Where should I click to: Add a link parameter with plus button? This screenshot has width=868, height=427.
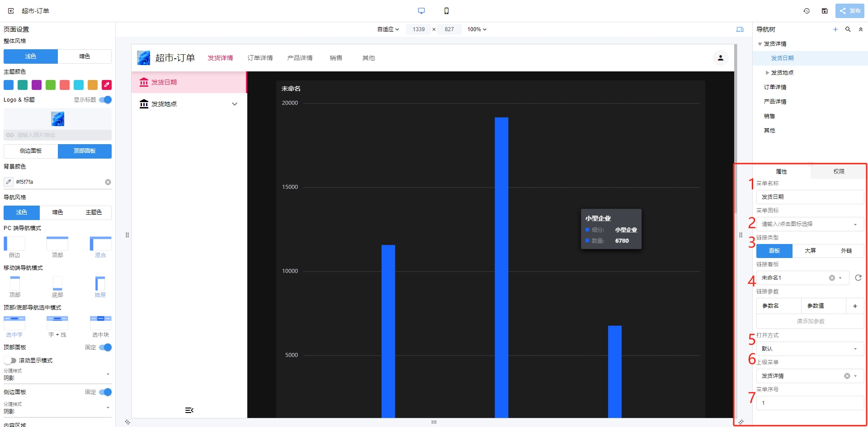coord(855,306)
